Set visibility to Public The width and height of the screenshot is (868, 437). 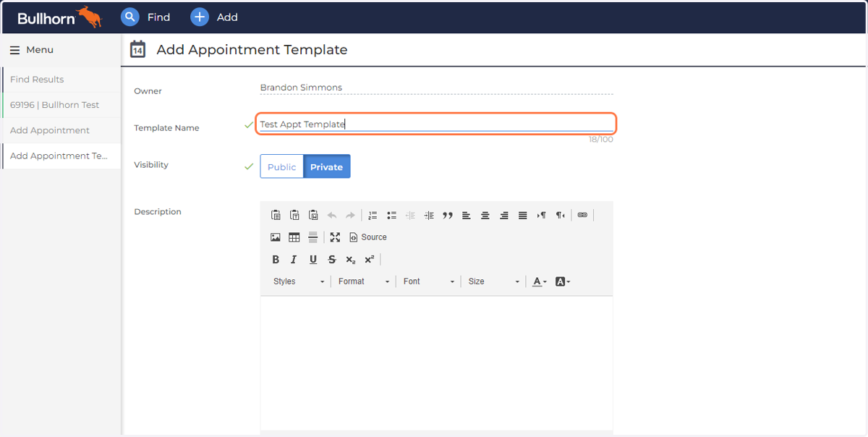pyautogui.click(x=282, y=166)
